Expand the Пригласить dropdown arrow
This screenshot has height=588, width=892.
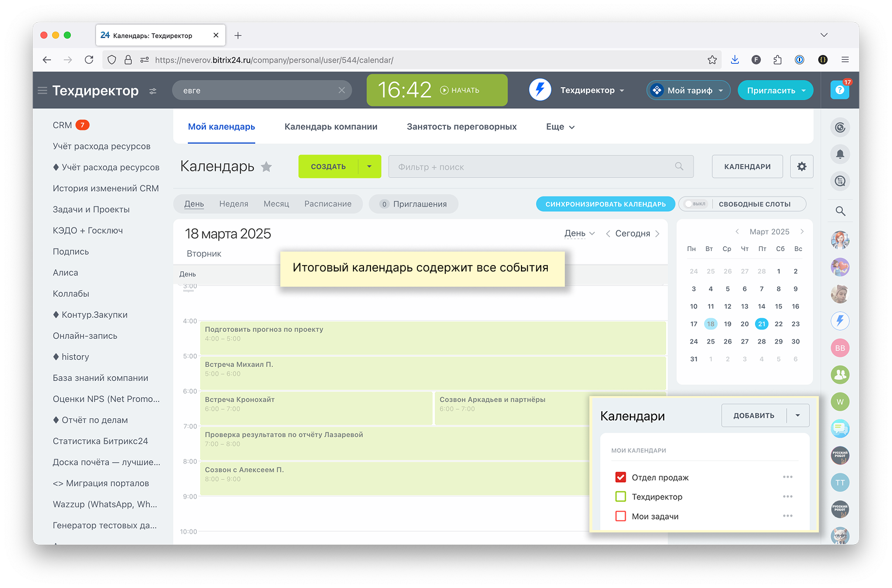click(804, 91)
